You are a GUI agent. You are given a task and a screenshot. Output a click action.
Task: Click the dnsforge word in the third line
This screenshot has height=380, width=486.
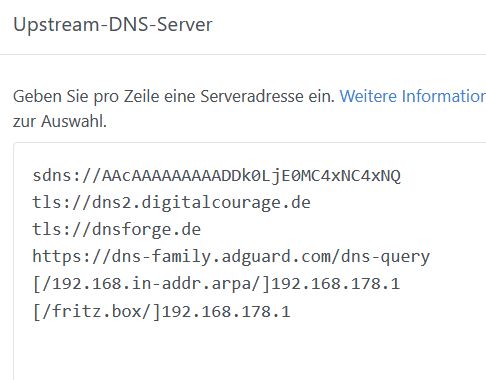[x=132, y=229]
